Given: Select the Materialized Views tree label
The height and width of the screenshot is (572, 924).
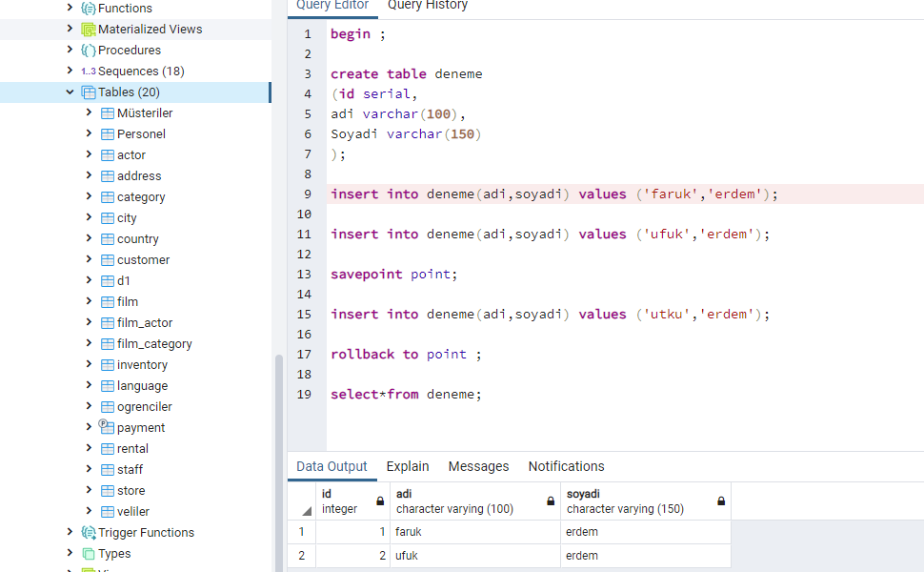Looking at the screenshot, I should tap(151, 30).
